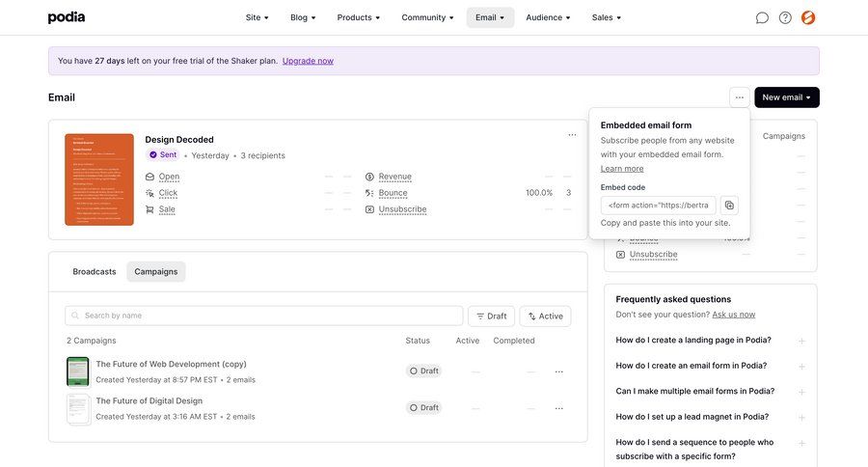Click the Bounce icon in Design Decoded
Screen dimensions: 868x467
pyautogui.click(x=369, y=193)
